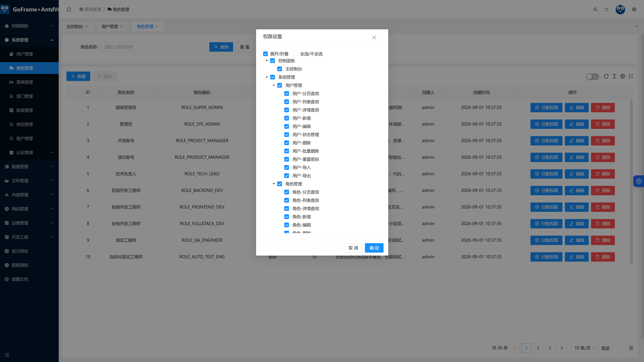Click the table reload icon
644x362 pixels.
click(606, 76)
